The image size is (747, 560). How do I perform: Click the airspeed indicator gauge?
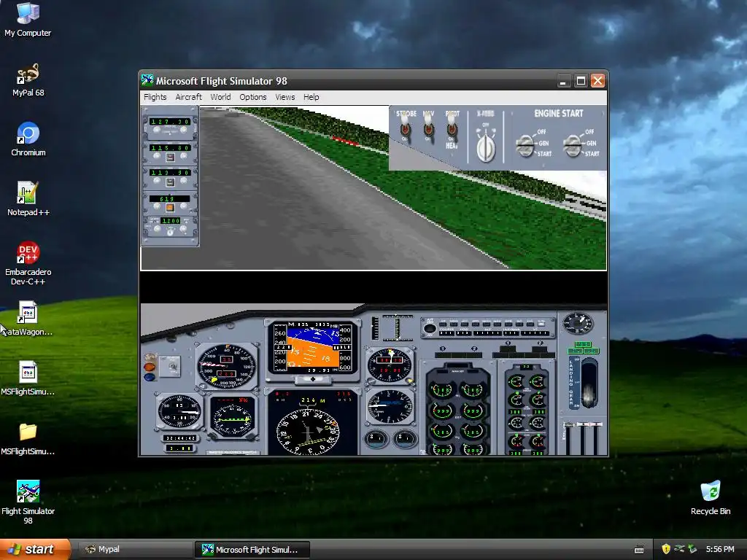click(226, 366)
